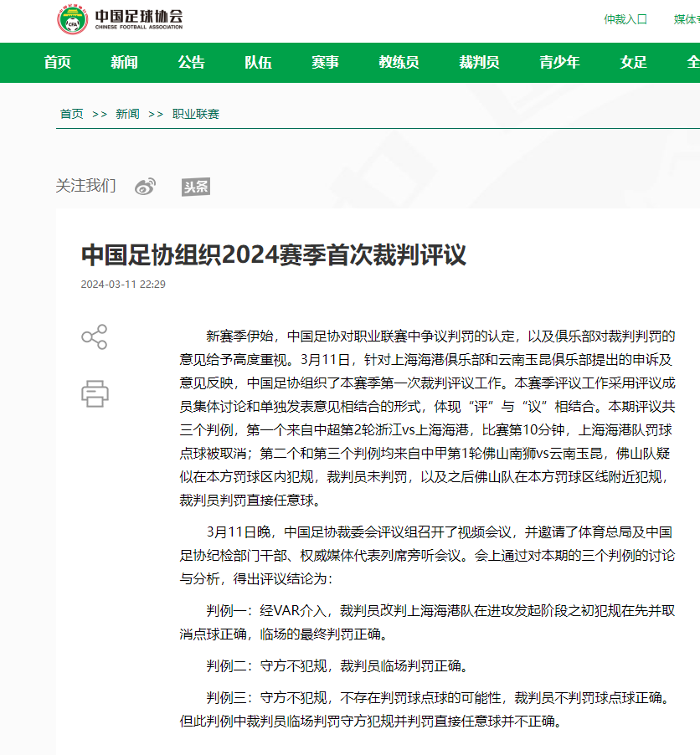This screenshot has width=700, height=755.
Task: Open the 裁判员 section in navbar
Action: pos(479,63)
